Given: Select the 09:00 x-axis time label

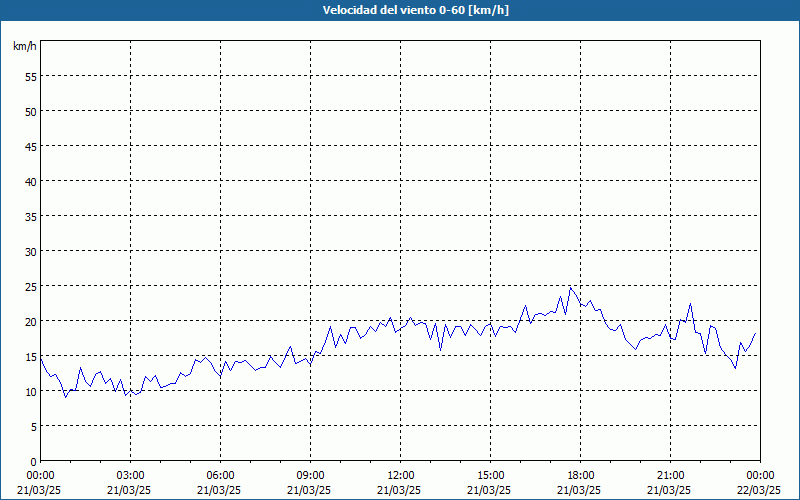Looking at the screenshot, I should (310, 475).
